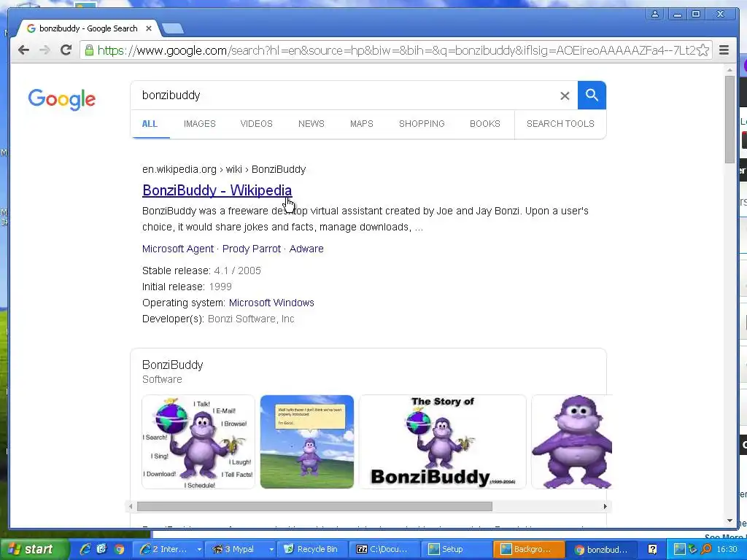The height and width of the screenshot is (560, 747).
Task: Clear the search box with X
Action: [x=565, y=96]
